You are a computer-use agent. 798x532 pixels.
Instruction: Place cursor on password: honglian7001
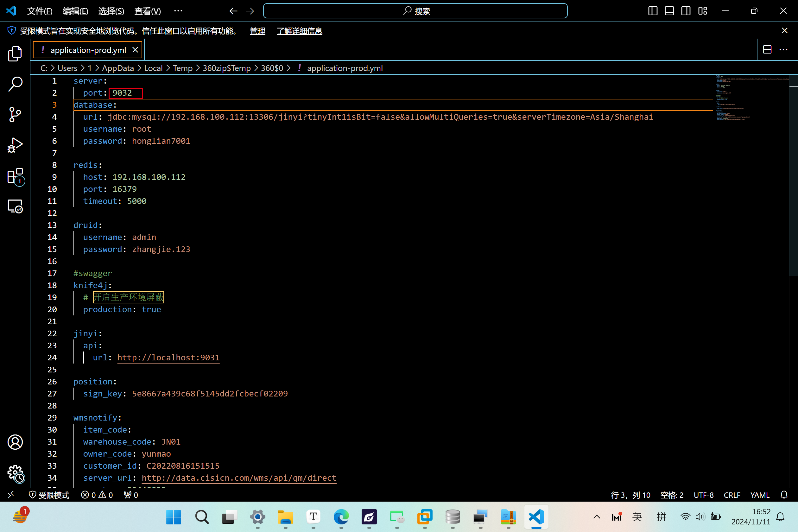(137, 141)
